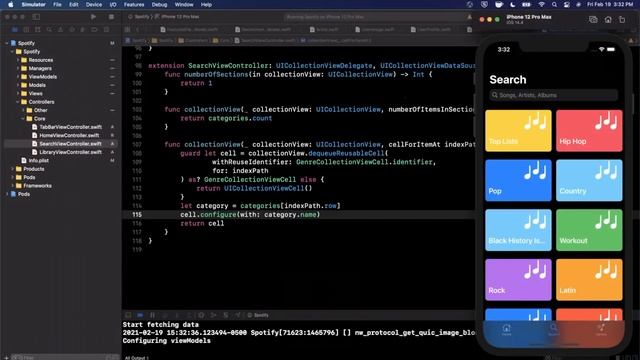Pause program execution in the debug bar
Screen dimensions: 640x360
(152, 315)
